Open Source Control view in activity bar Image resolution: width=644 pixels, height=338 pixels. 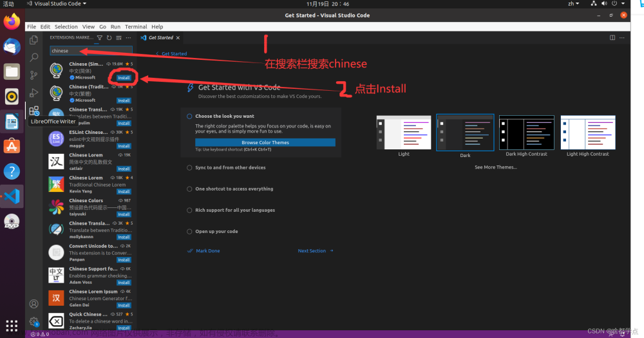tap(34, 75)
